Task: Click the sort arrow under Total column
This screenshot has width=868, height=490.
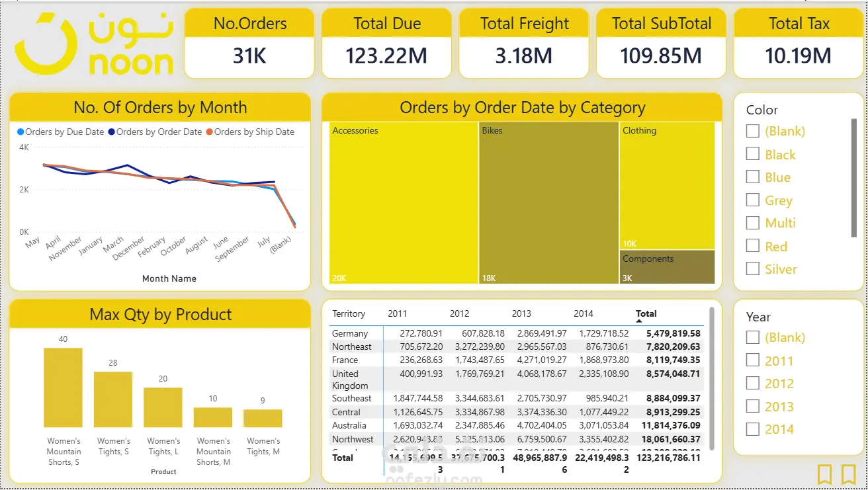Action: coord(640,321)
